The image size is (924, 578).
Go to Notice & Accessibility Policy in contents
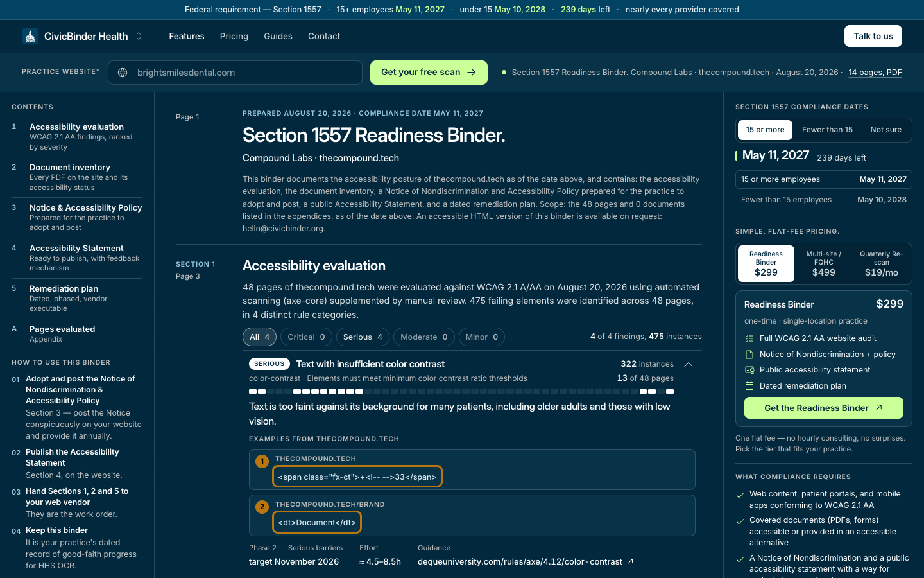77,218
